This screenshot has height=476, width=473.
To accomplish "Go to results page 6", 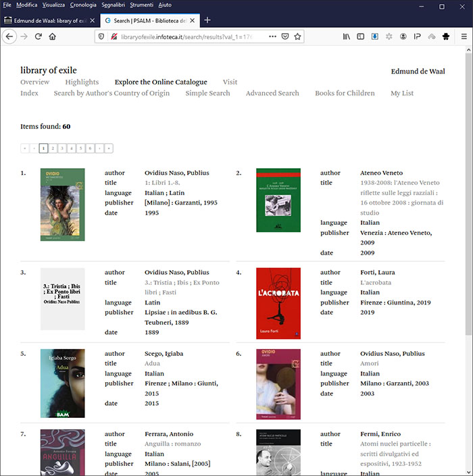I will tap(90, 149).
